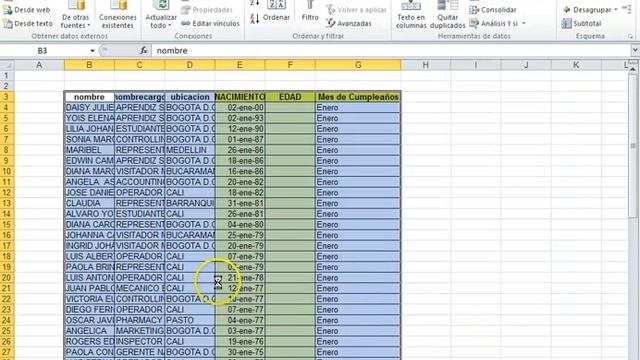Open the Name Box dropdown arrow
The image size is (640, 360).
(92, 51)
